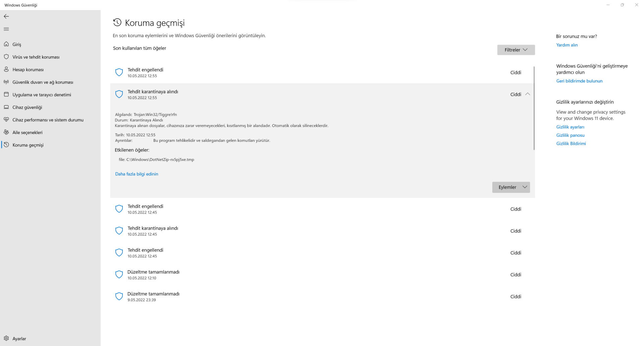Expand the 12:10 Düzeltme tamamlanmadı entry
This screenshot has height=346, width=644.
click(322, 275)
